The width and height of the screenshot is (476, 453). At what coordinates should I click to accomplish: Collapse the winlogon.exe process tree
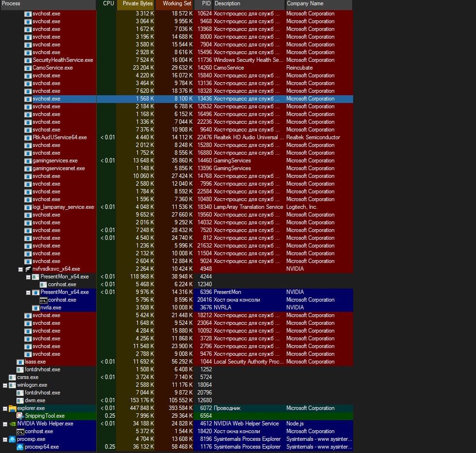click(x=5, y=385)
